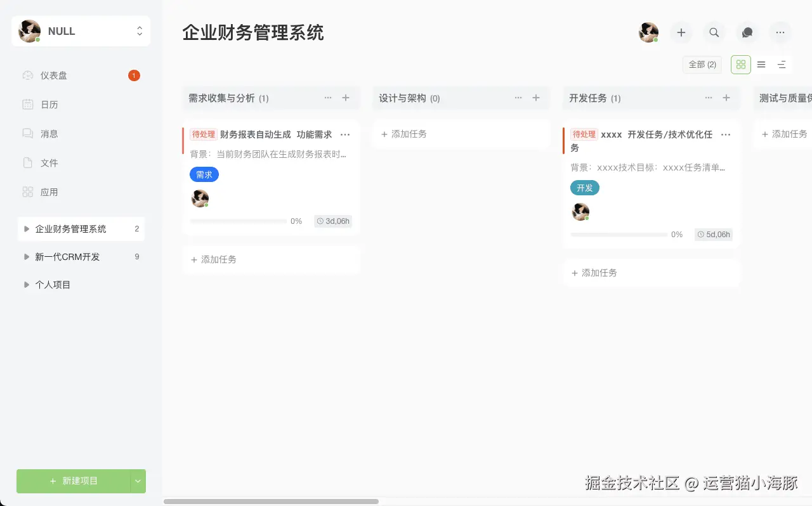Select the 新一代CRM开发 project

coord(81,257)
